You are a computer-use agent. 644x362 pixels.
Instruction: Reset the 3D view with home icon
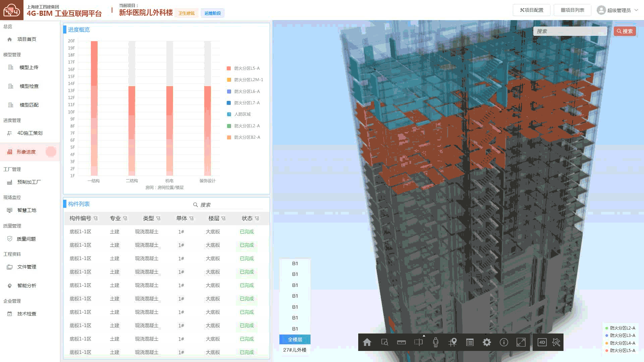click(367, 342)
